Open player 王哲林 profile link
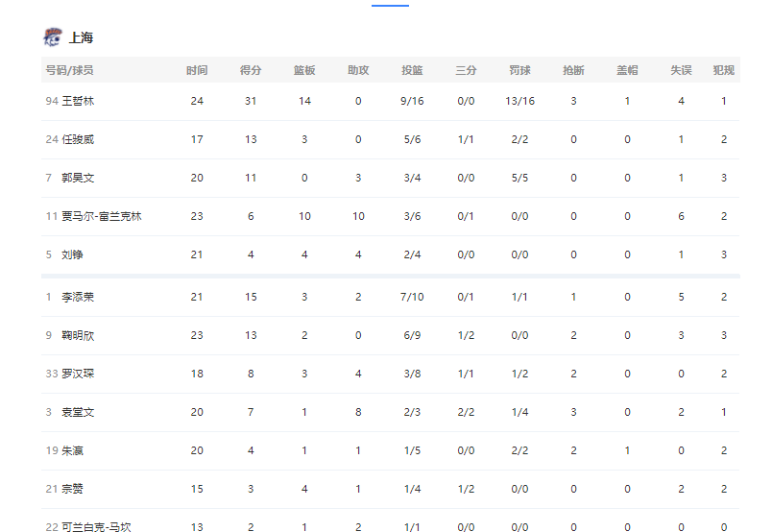This screenshot has height=532, width=772. pyautogui.click(x=78, y=101)
